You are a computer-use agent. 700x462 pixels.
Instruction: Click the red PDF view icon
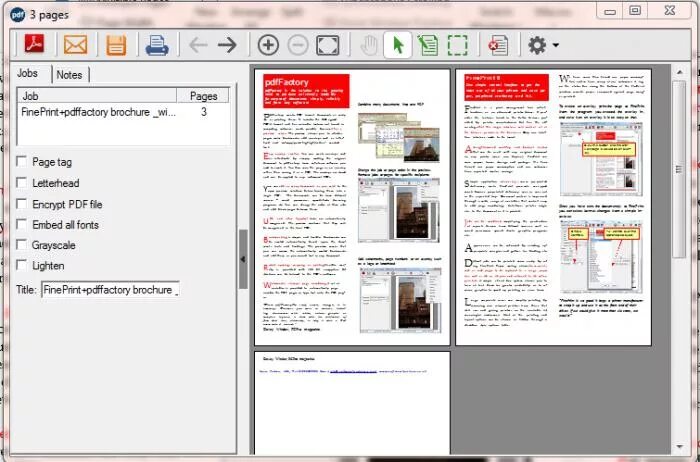[34, 44]
